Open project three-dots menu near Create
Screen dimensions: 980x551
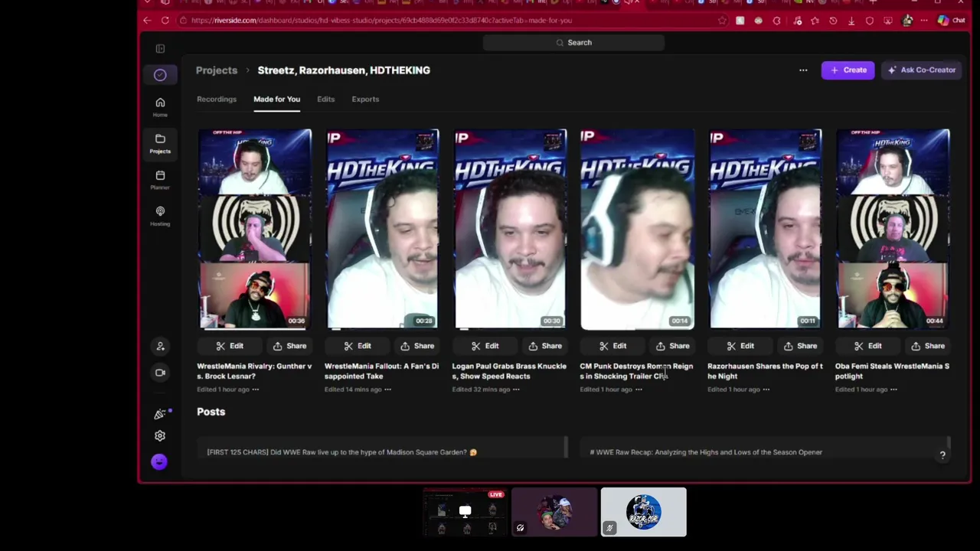click(x=803, y=70)
